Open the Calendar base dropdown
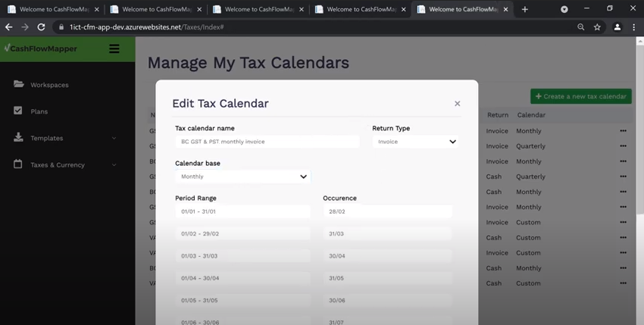The height and width of the screenshot is (325, 644). click(242, 177)
